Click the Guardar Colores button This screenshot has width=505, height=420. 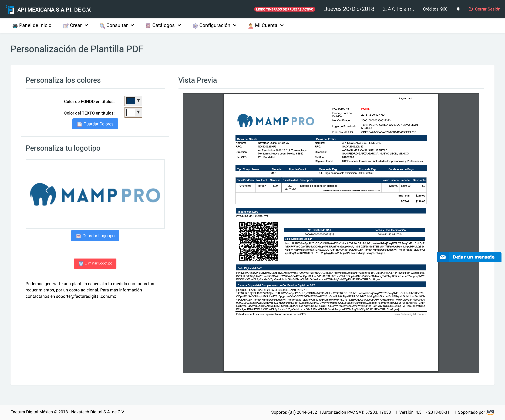pyautogui.click(x=95, y=124)
